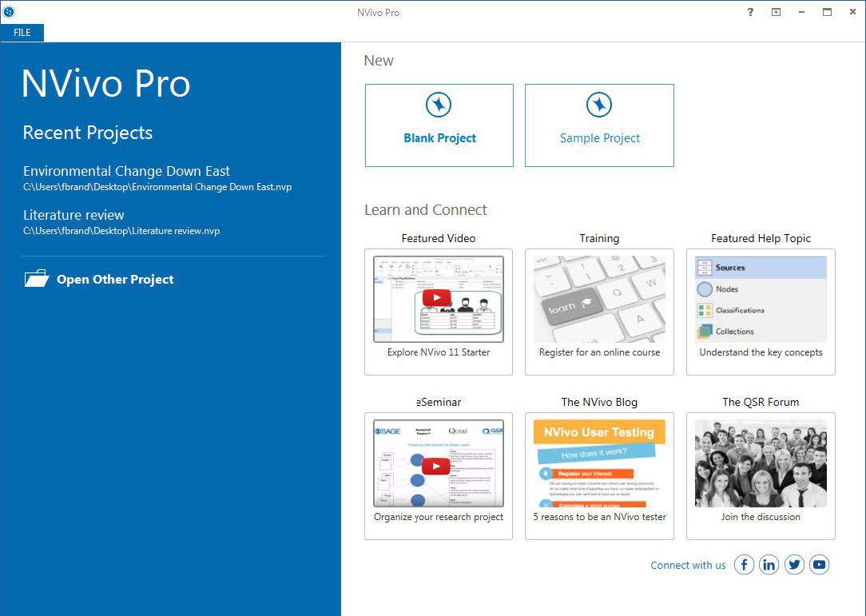Screen dimensions: 866x616
Task: Click 'Understand the key concepts' caption
Action: click(x=761, y=352)
